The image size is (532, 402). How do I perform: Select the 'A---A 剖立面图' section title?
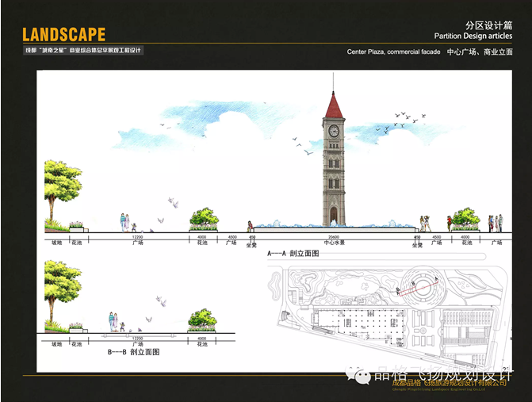point(293,253)
